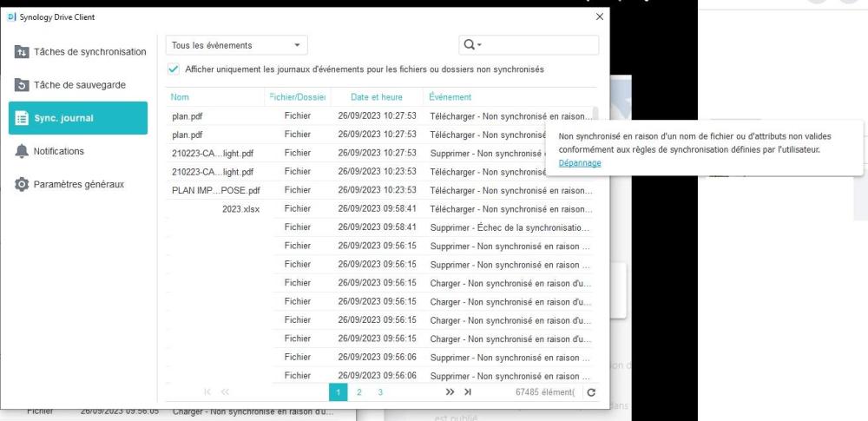Click the 67485 élément count
The width and height of the screenshot is (868, 421).
[x=545, y=392]
